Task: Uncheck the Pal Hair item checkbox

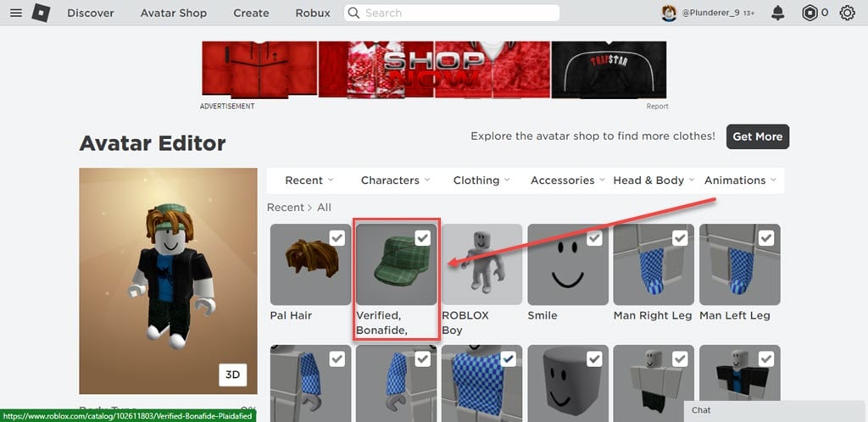Action: [x=337, y=238]
